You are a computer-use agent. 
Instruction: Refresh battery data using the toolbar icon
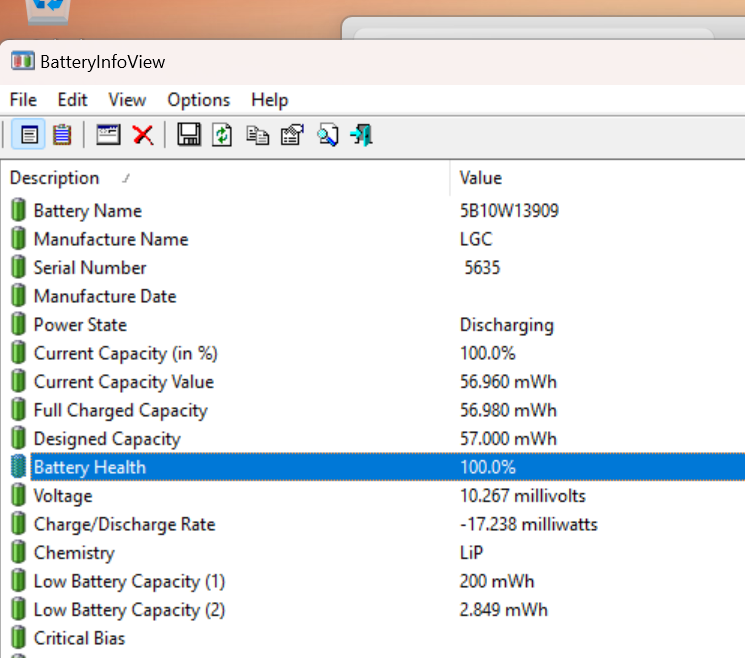tap(222, 135)
